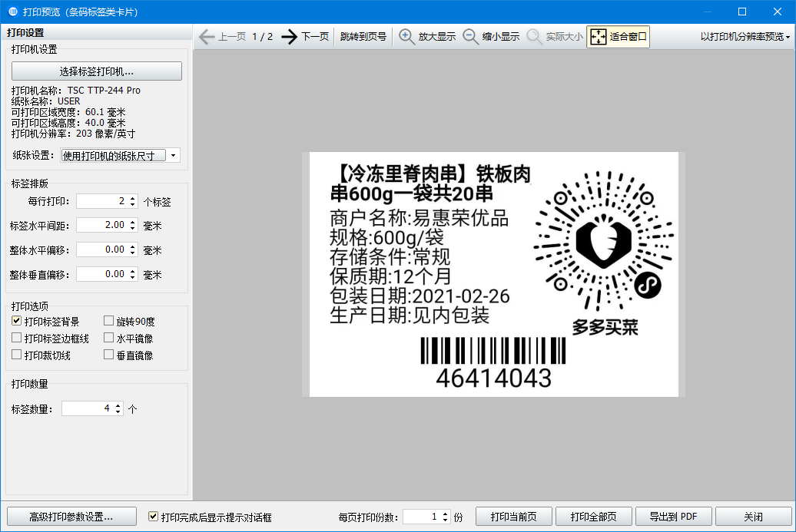
Task: Expand 以打印机分辨率预览 dropdown
Action: 745,37
